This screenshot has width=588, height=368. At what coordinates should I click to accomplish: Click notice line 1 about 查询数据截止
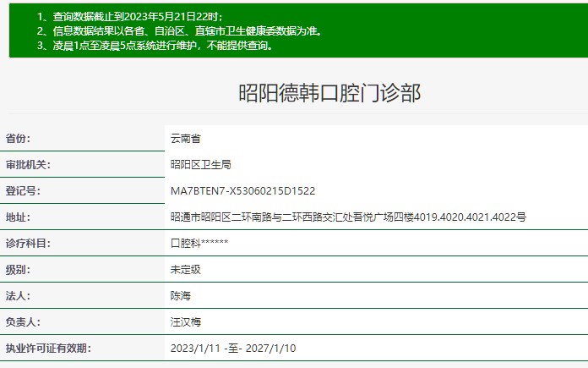pos(130,17)
